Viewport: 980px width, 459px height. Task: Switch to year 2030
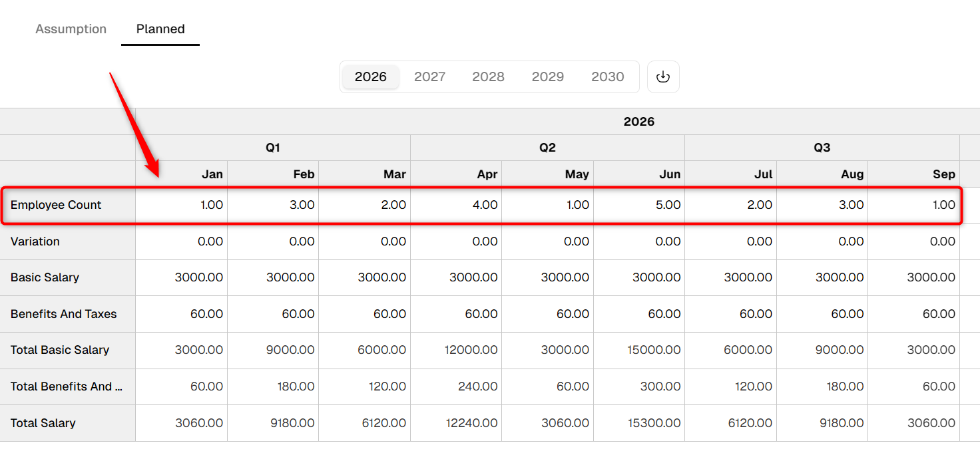point(608,76)
